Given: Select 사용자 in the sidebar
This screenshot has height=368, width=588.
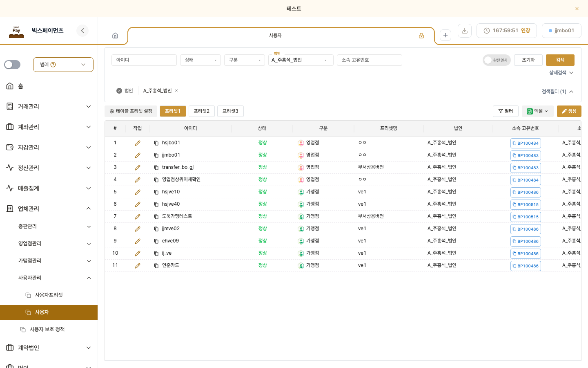Looking at the screenshot, I should pos(49,312).
